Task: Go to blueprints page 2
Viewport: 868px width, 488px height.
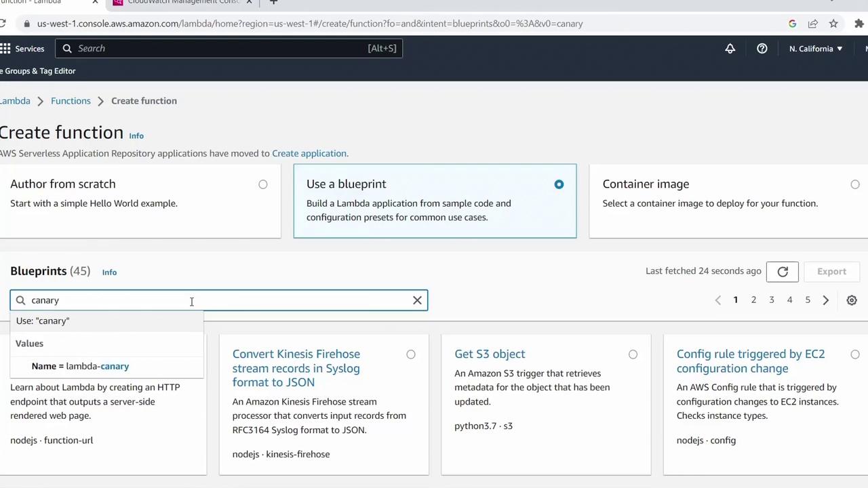Action: 753,300
